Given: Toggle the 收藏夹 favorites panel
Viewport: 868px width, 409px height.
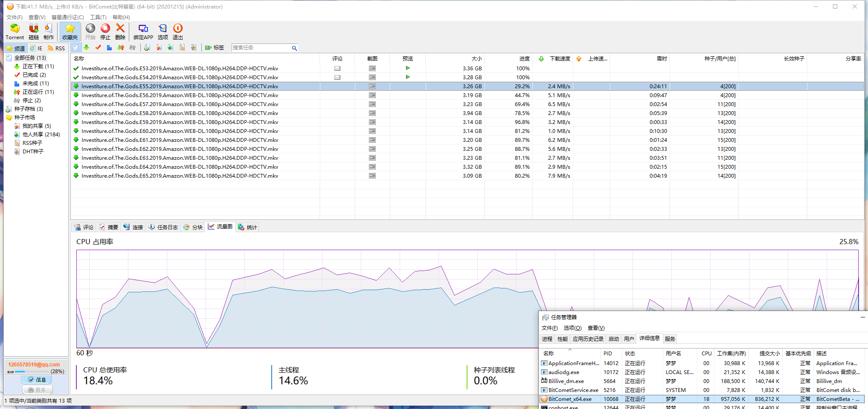Looking at the screenshot, I should [70, 32].
